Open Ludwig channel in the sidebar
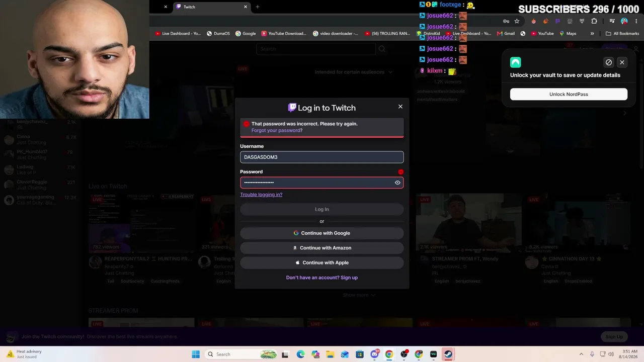 pyautogui.click(x=40, y=169)
